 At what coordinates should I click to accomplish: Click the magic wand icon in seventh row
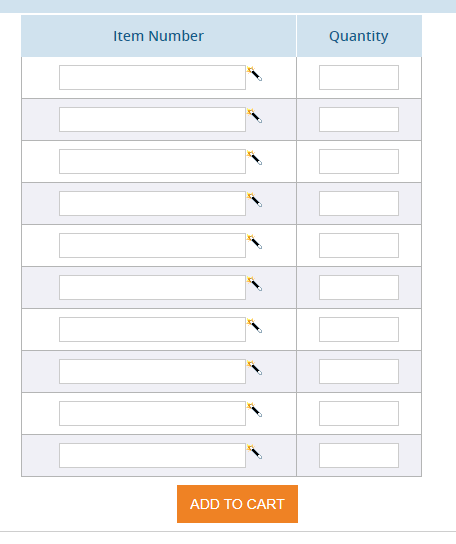254,325
